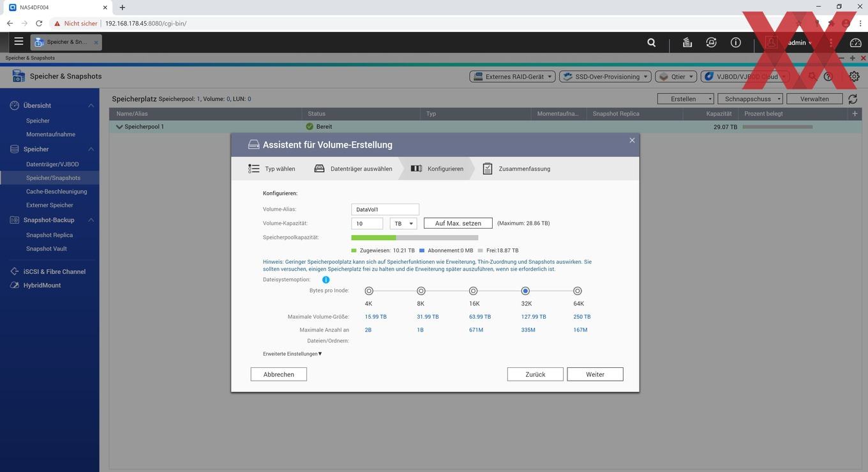868x472 pixels.
Task: Open the dashboard gauge icon
Action: pos(855,43)
